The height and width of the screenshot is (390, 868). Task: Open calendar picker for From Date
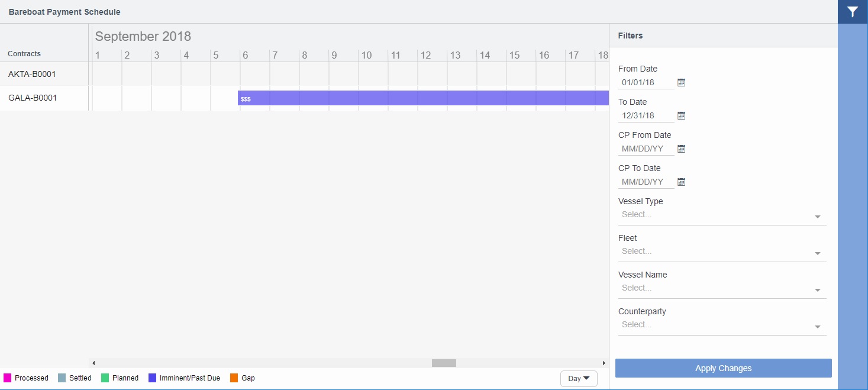click(681, 82)
